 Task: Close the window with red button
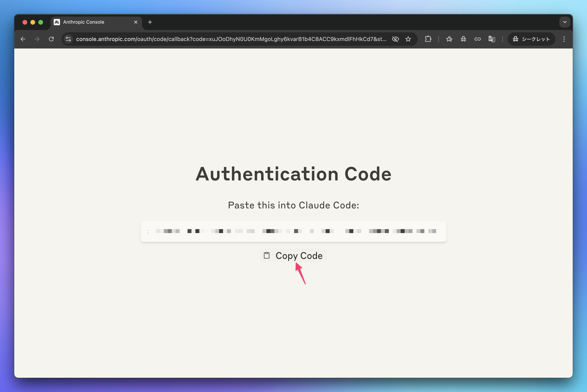tap(25, 22)
